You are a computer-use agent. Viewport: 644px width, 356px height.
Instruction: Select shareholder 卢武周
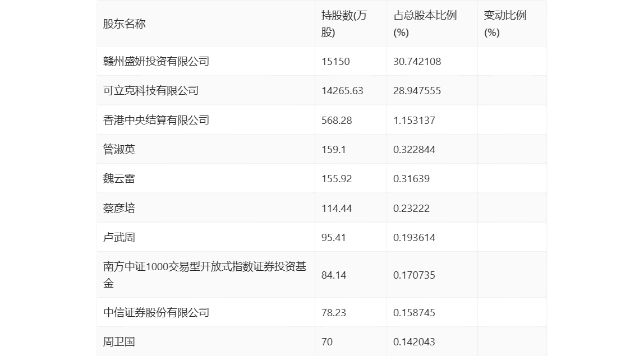[x=119, y=237]
